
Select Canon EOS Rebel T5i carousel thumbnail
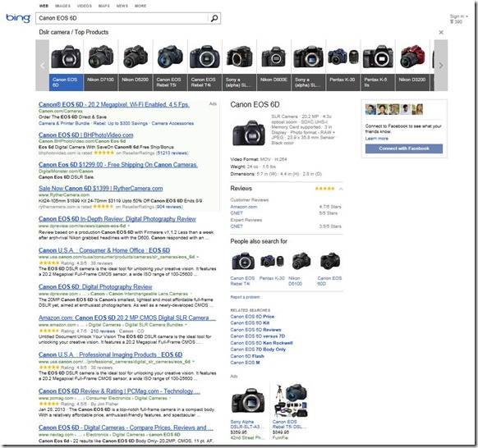click(170, 65)
